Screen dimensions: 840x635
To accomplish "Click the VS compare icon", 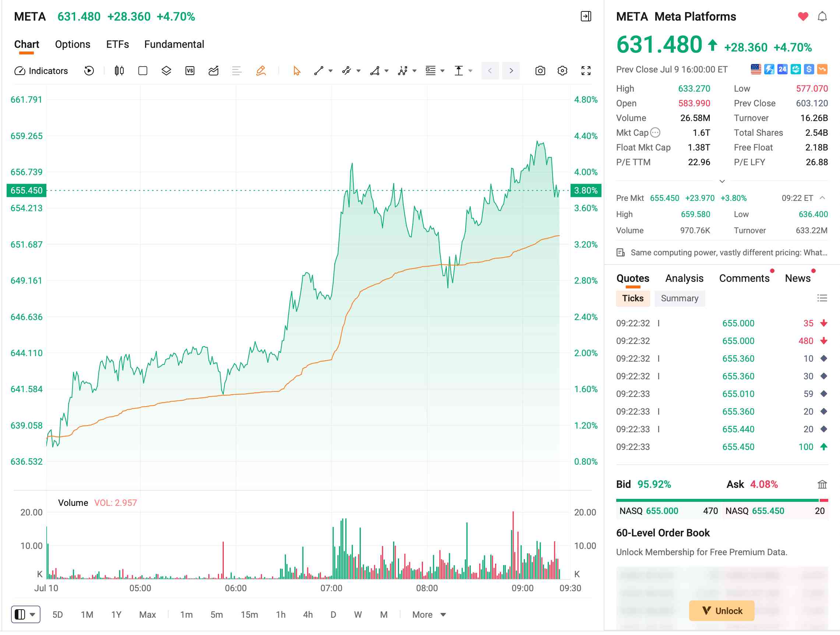I will (x=190, y=71).
